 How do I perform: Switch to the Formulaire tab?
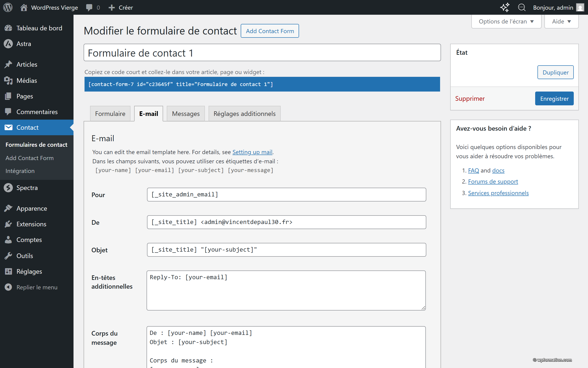coord(110,113)
